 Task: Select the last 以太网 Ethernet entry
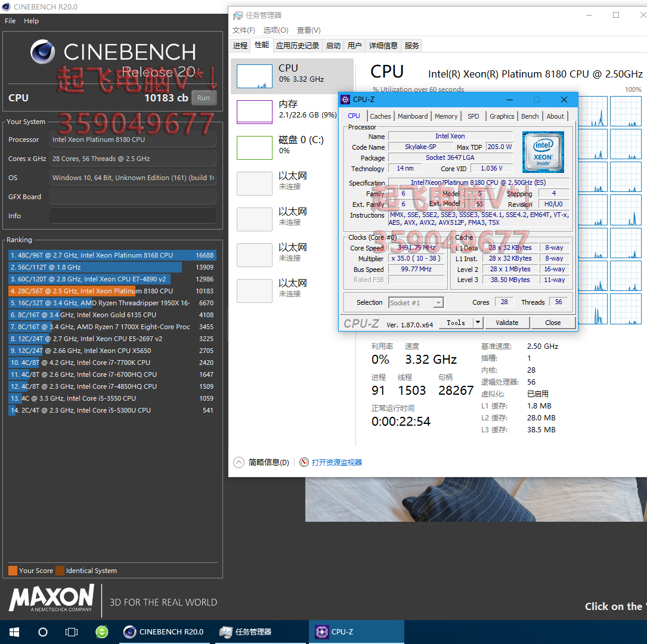tap(292, 290)
